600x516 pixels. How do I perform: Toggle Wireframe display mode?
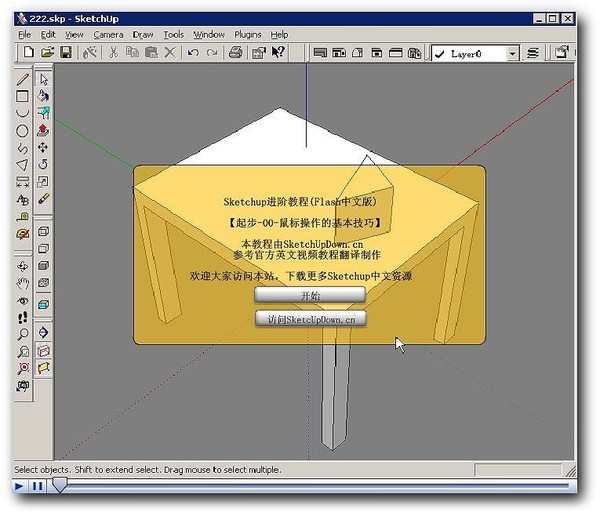[x=43, y=232]
